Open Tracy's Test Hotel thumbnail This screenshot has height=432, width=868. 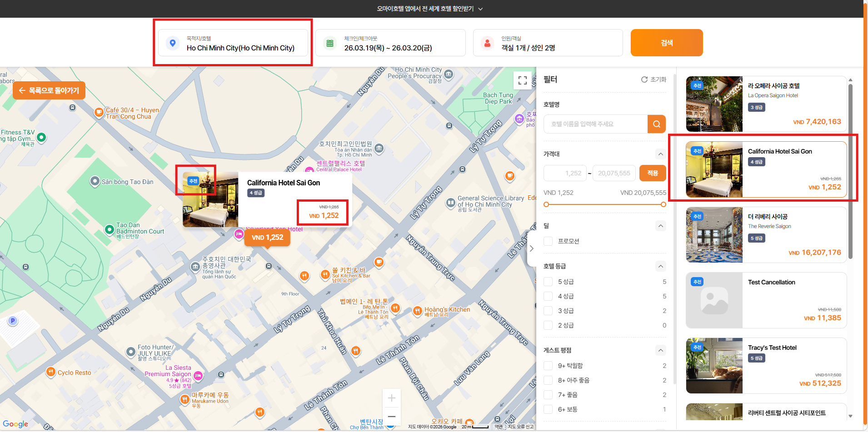714,366
